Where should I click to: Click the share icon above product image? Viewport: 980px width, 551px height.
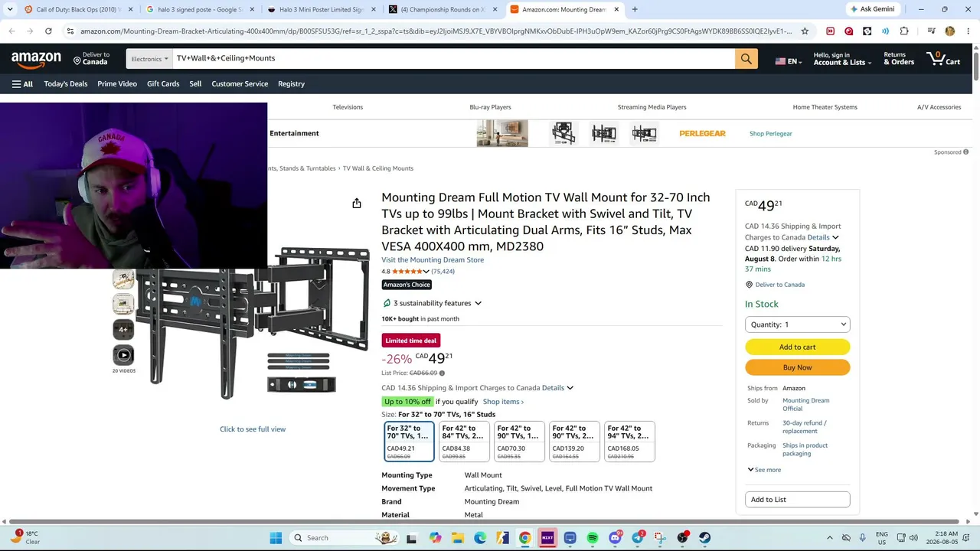click(357, 204)
